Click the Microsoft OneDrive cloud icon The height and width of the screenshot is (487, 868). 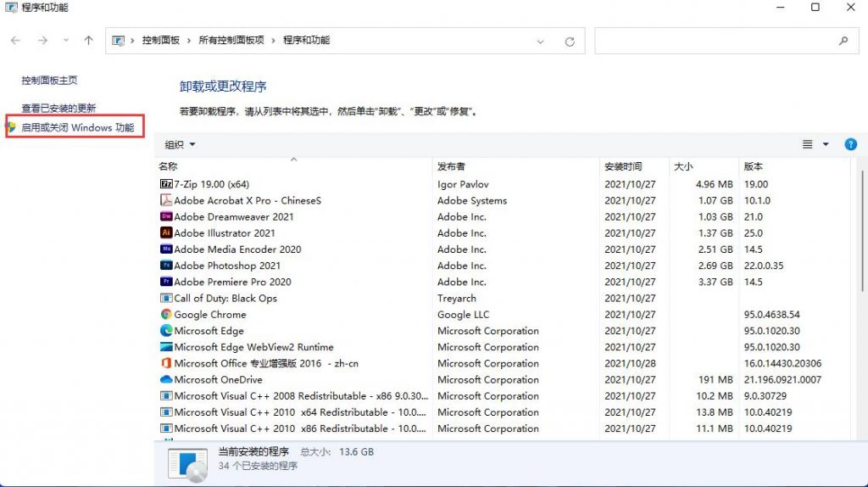(x=166, y=379)
